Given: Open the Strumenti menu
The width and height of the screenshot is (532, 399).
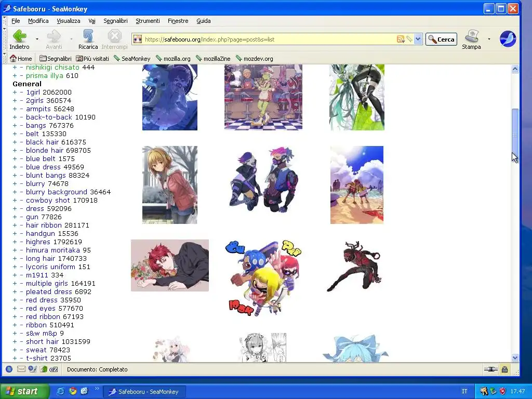Looking at the screenshot, I should 148,21.
